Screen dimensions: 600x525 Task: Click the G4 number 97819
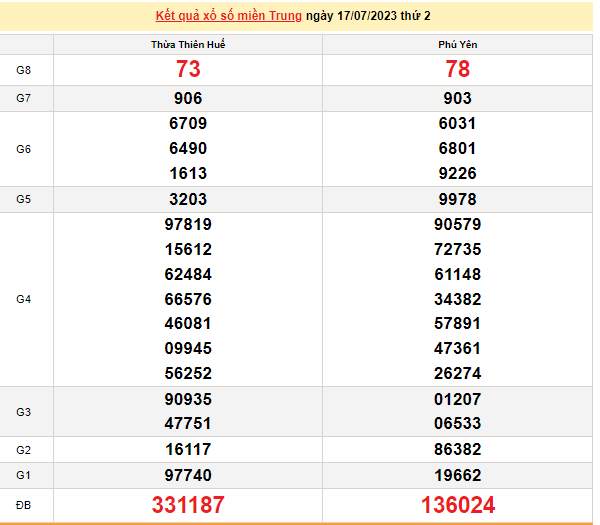point(188,225)
